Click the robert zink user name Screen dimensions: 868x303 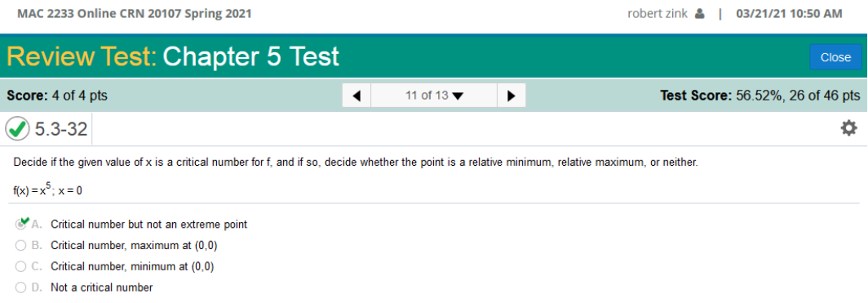(x=657, y=14)
